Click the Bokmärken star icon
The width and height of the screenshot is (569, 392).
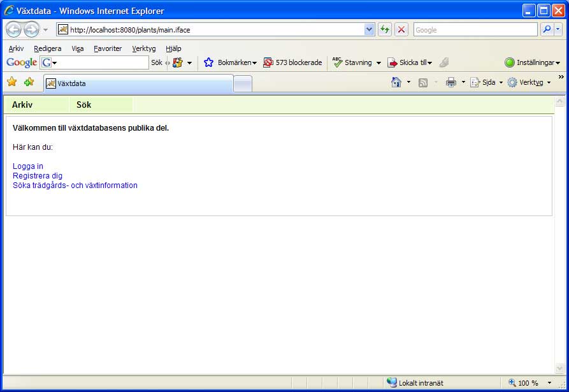click(208, 62)
